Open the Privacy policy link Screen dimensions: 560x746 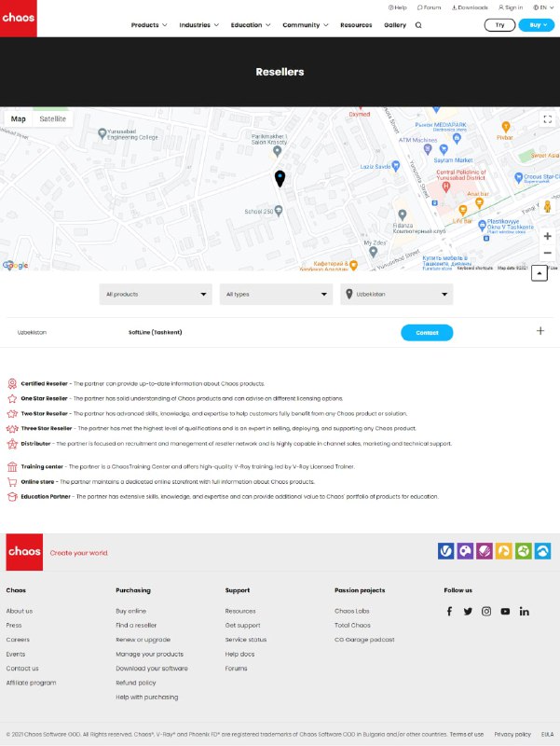click(x=512, y=734)
